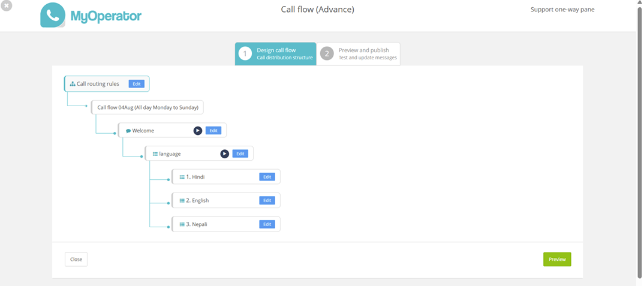Click the Call routing rules hierarchy icon
Viewport: 644px width, 286px height.
click(73, 84)
